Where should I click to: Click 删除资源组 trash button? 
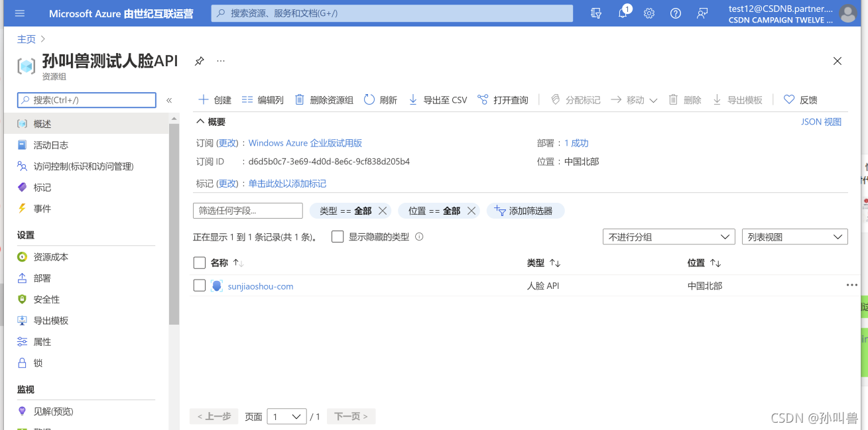point(324,100)
